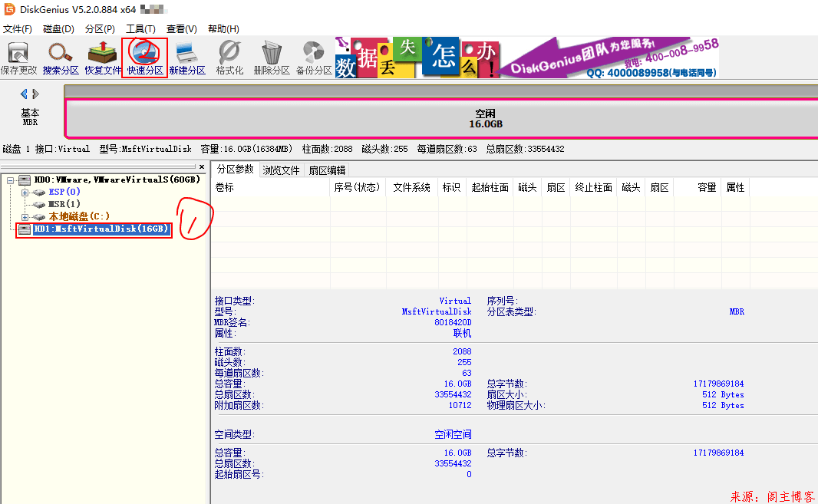Viewport: 818px width, 504px height.
Task: Go to previous disk with left arrow
Action: point(24,94)
